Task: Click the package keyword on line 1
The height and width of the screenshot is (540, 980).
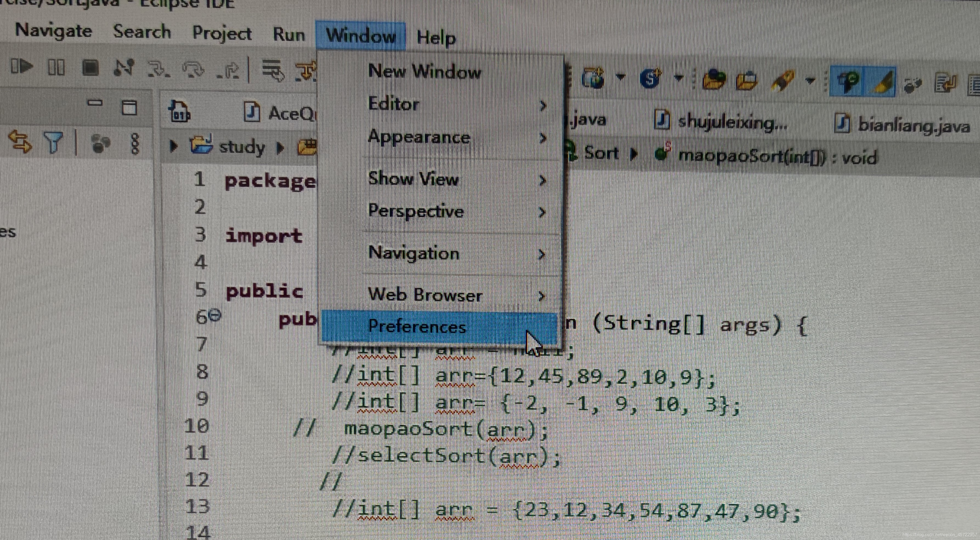Action: pyautogui.click(x=270, y=181)
